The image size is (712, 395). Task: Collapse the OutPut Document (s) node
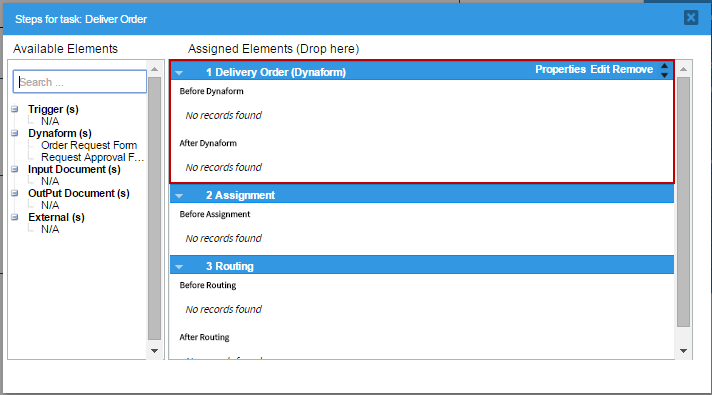click(15, 193)
